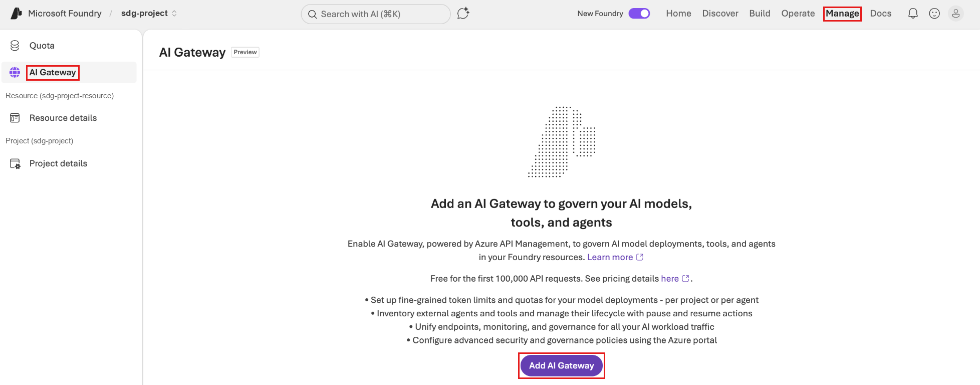Click the Microsoft Foundry logo icon

pyautogui.click(x=17, y=14)
